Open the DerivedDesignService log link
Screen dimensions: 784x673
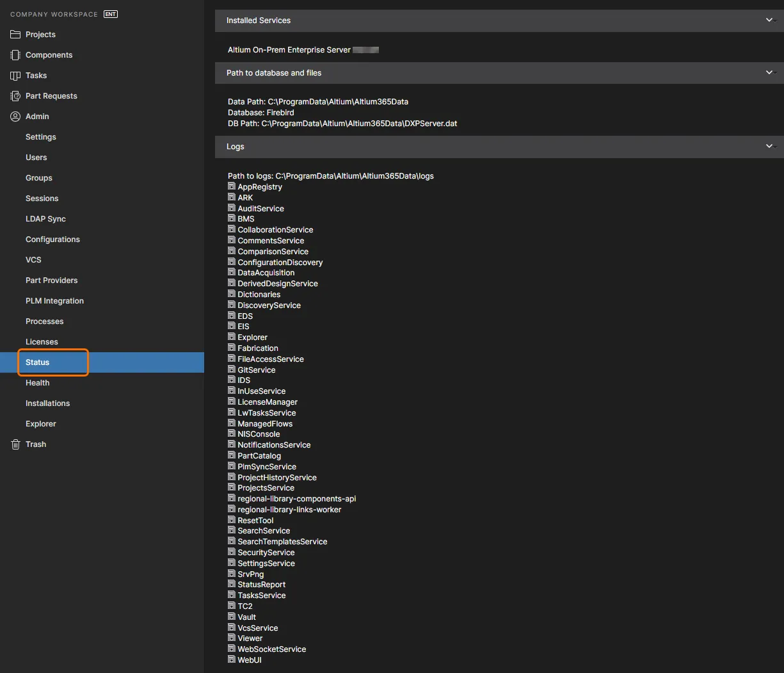pyautogui.click(x=278, y=284)
